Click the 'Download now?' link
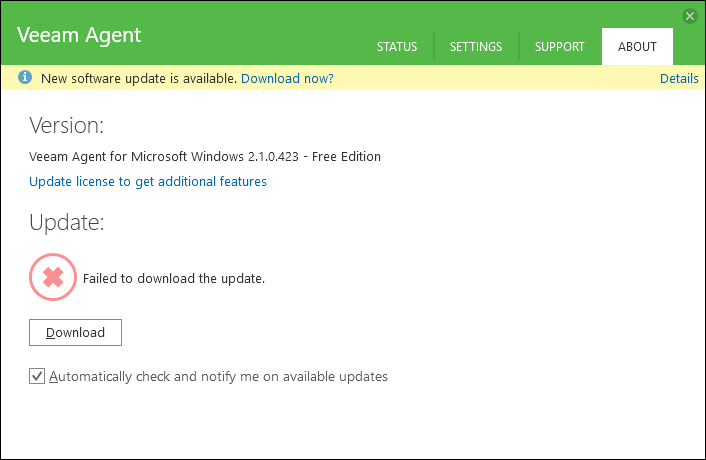 click(287, 78)
